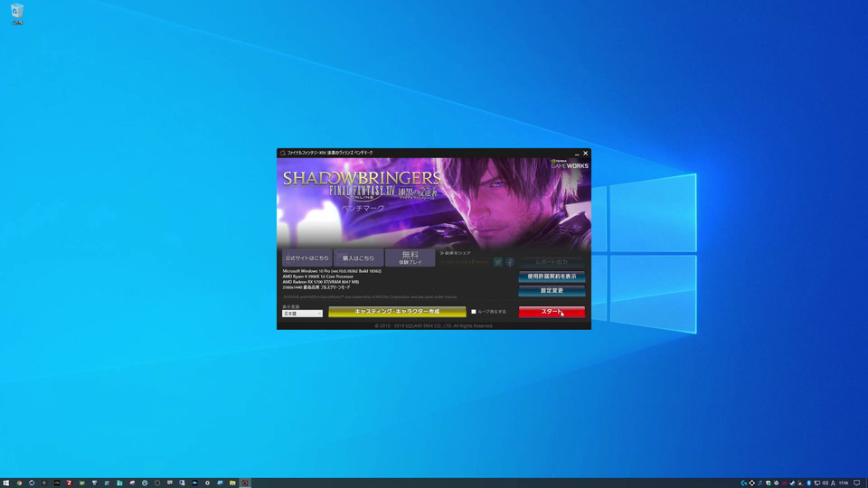Image resolution: width=868 pixels, height=488 pixels.
Task: Click the 購入はこちら purchase link
Action: 358,258
